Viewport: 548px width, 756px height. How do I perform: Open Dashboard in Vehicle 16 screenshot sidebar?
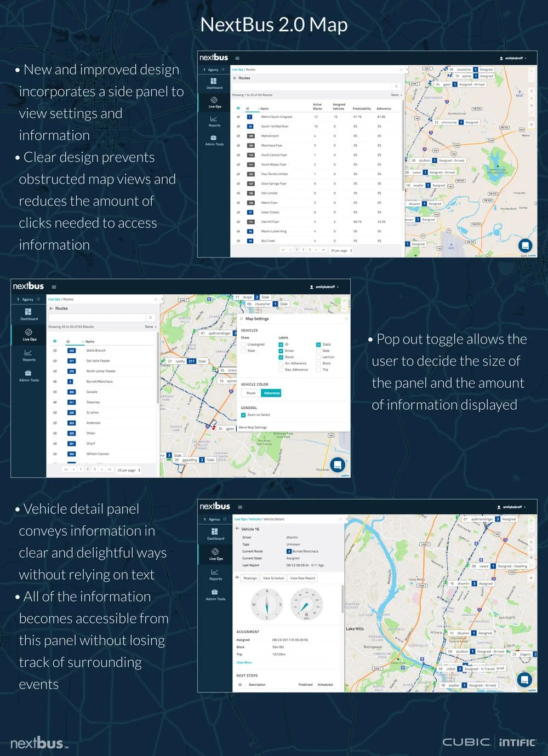point(215,534)
